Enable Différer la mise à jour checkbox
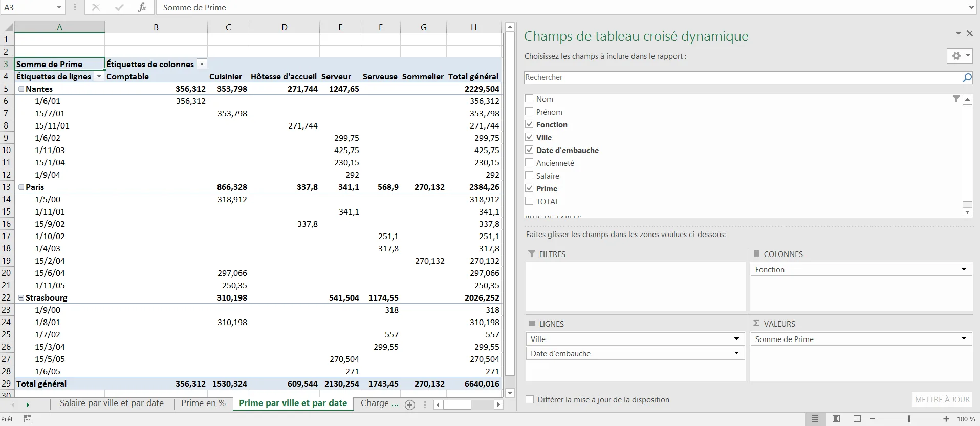This screenshot has height=426, width=980. coord(530,399)
